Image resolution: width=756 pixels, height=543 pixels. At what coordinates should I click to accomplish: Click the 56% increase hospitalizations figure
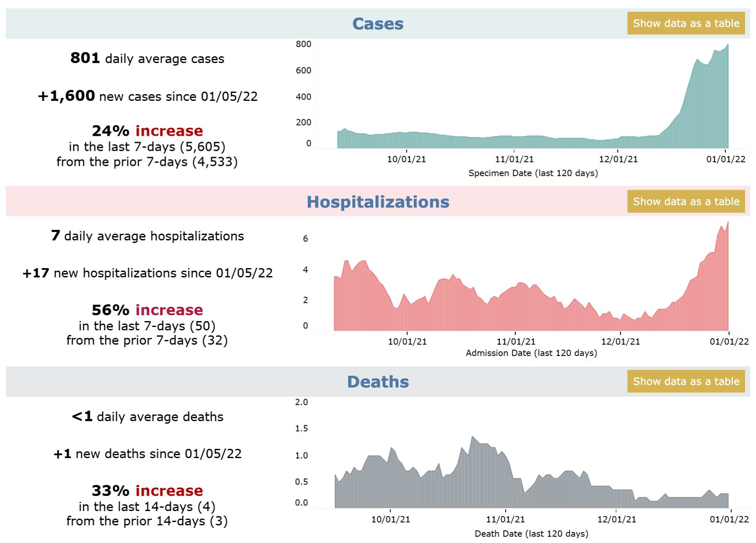pyautogui.click(x=147, y=310)
